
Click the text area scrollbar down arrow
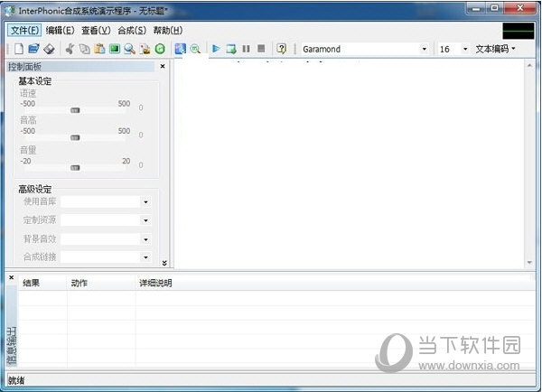pos(529,263)
